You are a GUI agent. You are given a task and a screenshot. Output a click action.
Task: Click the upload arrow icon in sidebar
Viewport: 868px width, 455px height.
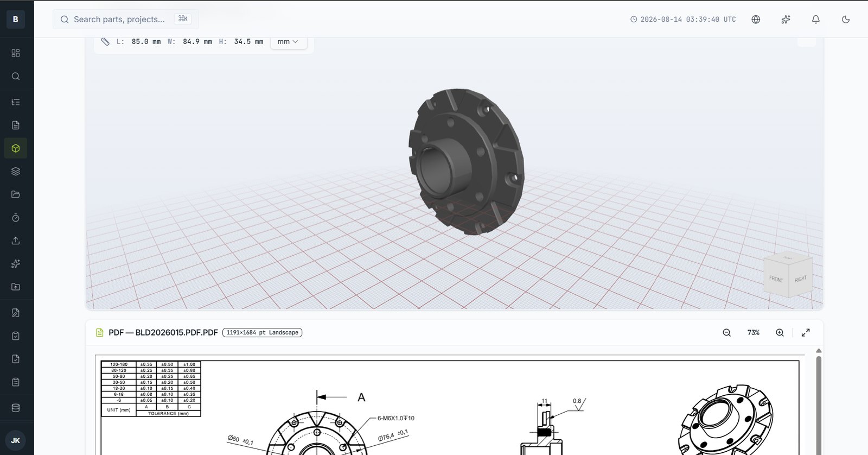click(x=16, y=241)
